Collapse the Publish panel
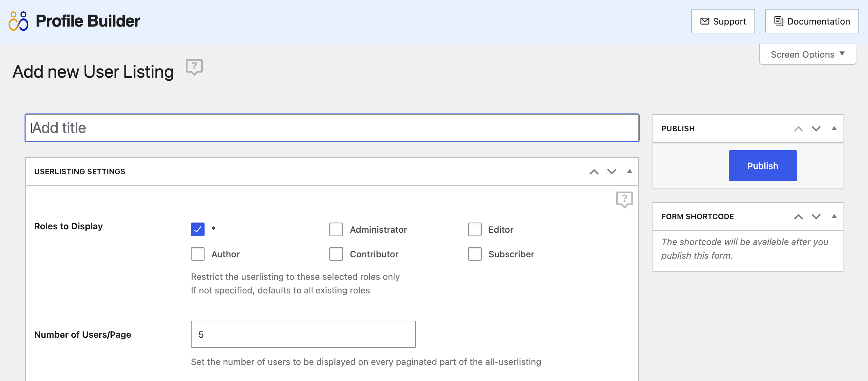The image size is (868, 381). pyautogui.click(x=834, y=128)
